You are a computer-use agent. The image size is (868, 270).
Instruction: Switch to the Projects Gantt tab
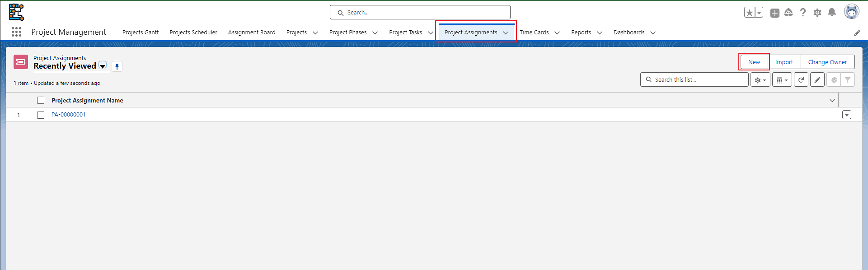coord(141,33)
